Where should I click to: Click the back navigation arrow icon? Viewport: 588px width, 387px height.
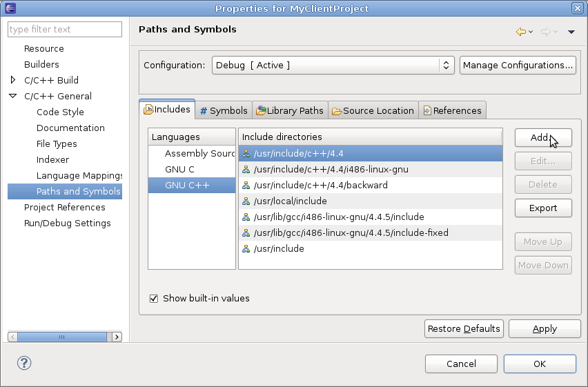tap(520, 32)
